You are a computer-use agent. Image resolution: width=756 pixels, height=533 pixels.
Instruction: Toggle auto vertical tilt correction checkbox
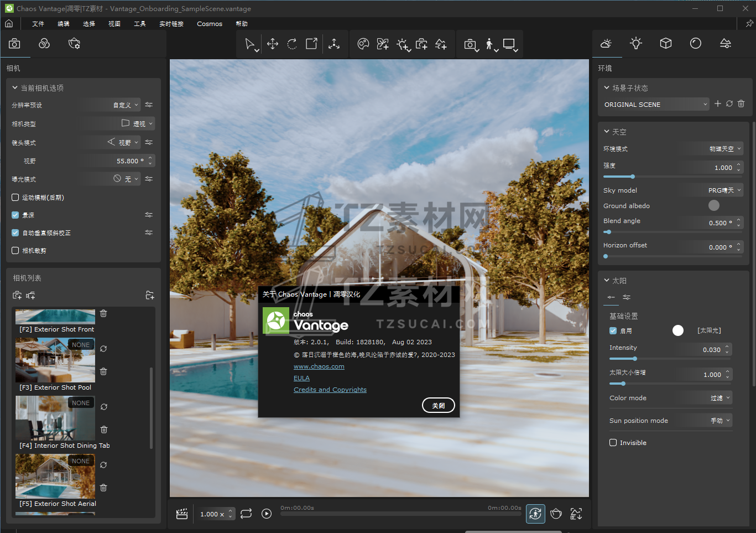pos(15,232)
